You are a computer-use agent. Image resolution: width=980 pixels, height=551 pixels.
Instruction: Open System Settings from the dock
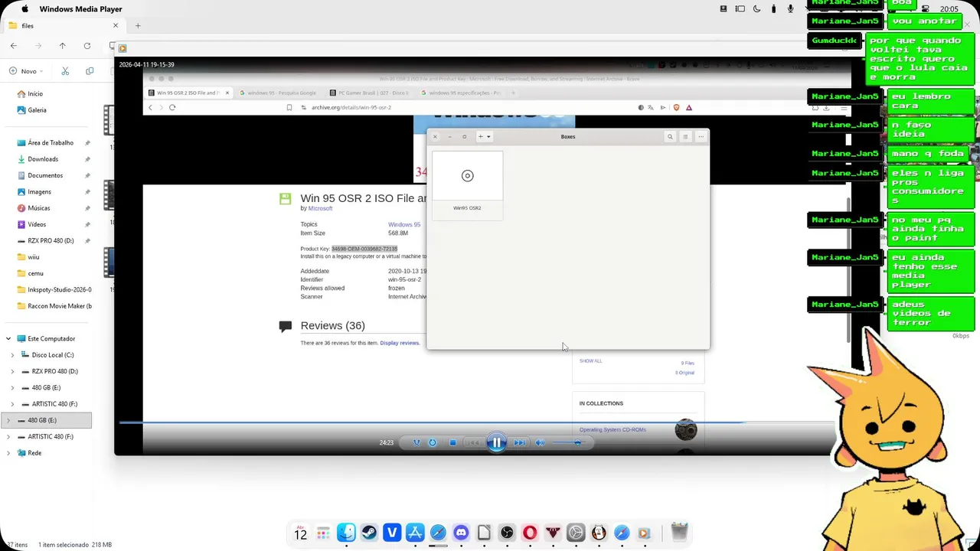[x=576, y=533]
